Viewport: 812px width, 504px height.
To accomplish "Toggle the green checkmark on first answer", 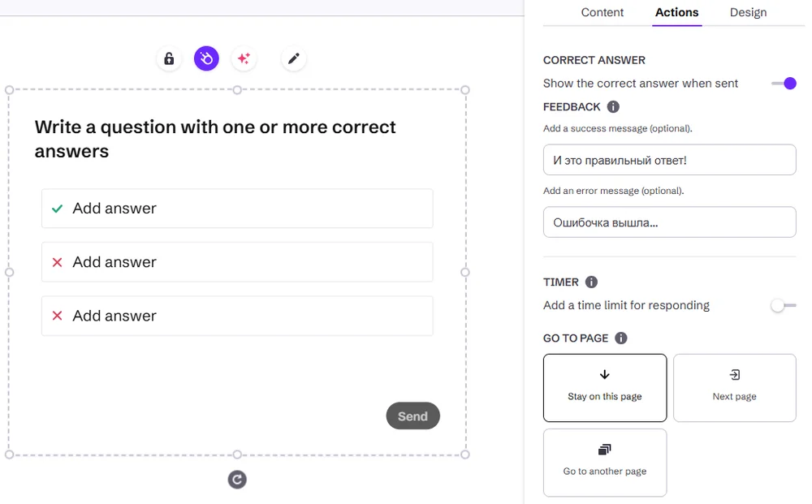I will [x=57, y=209].
